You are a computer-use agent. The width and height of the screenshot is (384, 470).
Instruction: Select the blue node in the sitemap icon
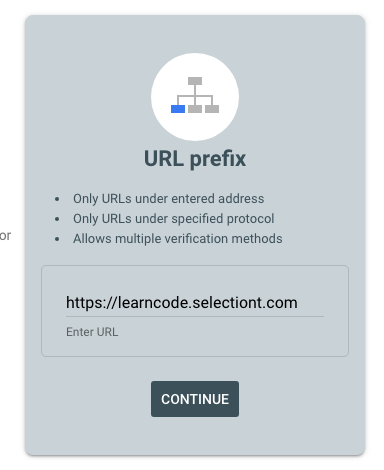[x=178, y=109]
